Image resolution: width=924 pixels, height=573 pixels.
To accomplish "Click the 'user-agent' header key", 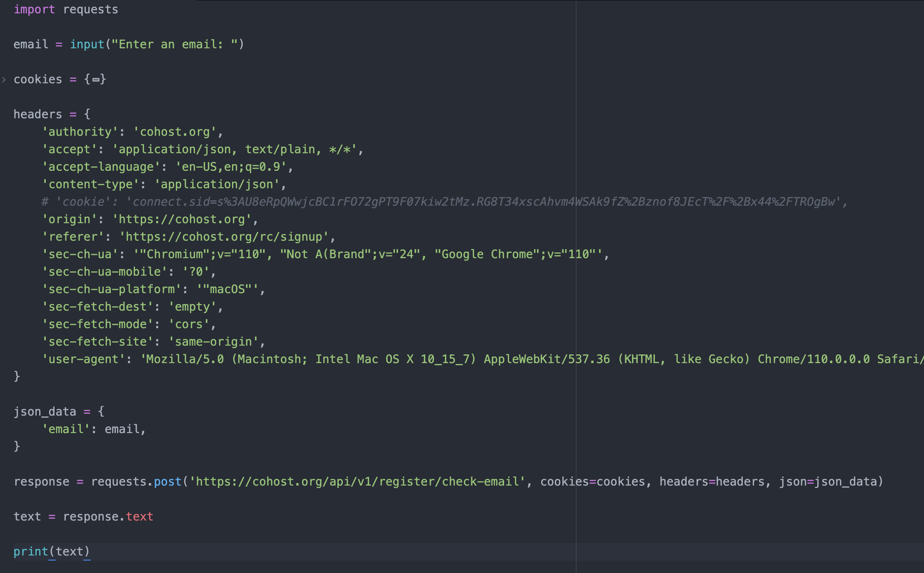I will pos(83,359).
